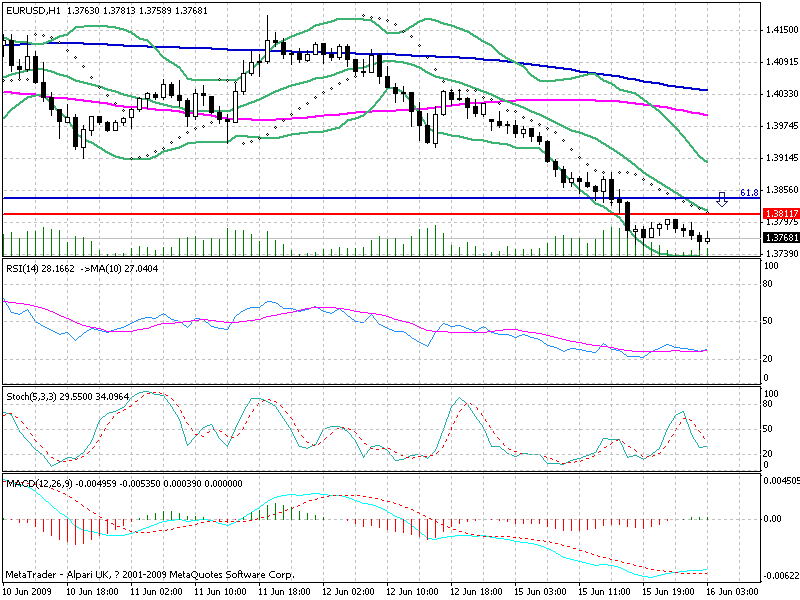Viewport: 800px width, 600px height.
Task: Click the EURUSD,H1 chart title text
Action: [32, 10]
